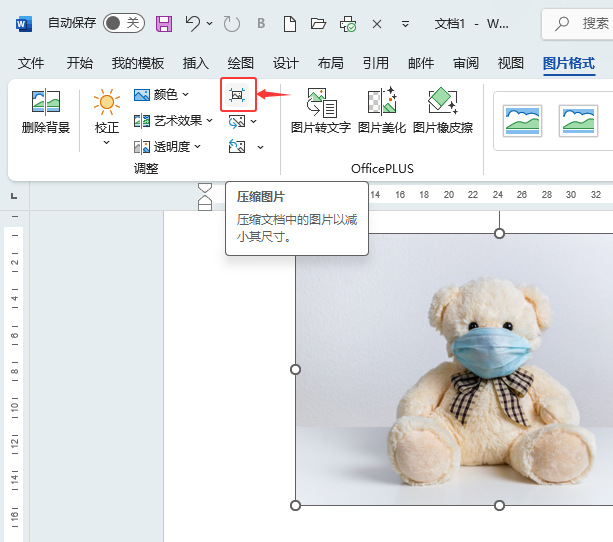The height and width of the screenshot is (542, 613).
Task: Switch to the 设计 tab
Action: (x=286, y=63)
